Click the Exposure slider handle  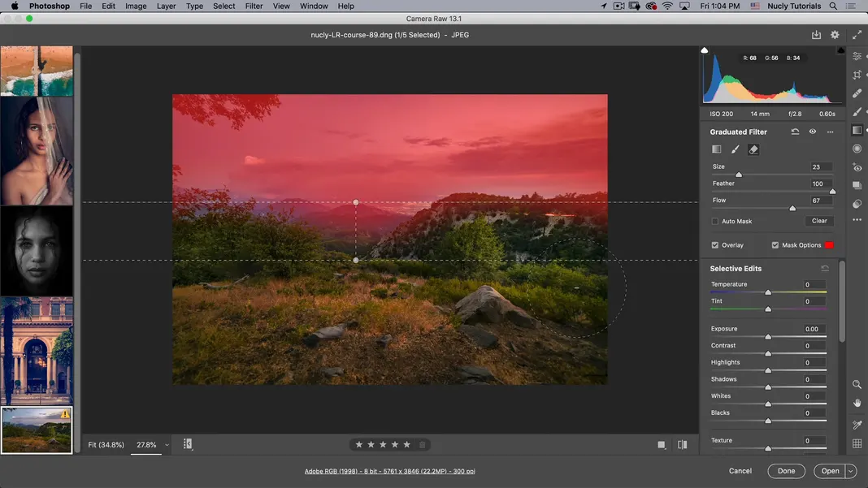coord(768,337)
